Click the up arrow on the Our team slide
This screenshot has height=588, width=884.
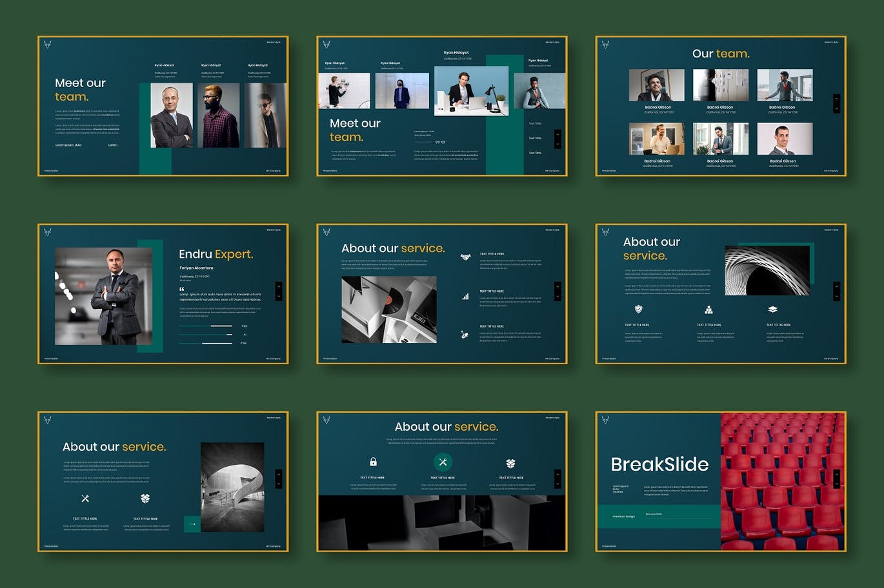pyautogui.click(x=836, y=99)
